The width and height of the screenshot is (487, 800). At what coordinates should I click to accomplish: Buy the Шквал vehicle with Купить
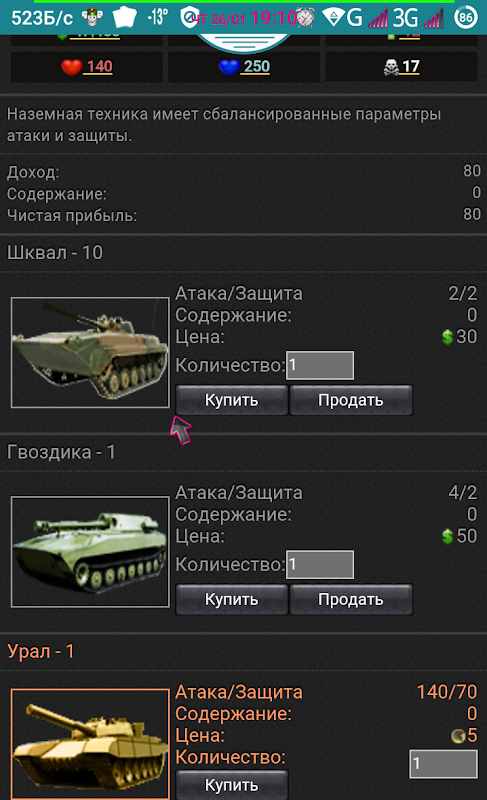(x=232, y=400)
